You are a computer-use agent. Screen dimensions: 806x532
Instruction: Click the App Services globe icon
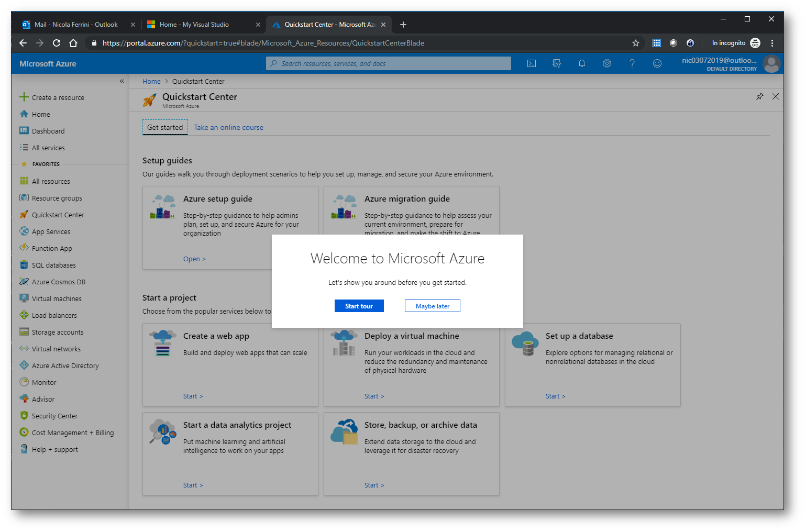pos(24,231)
